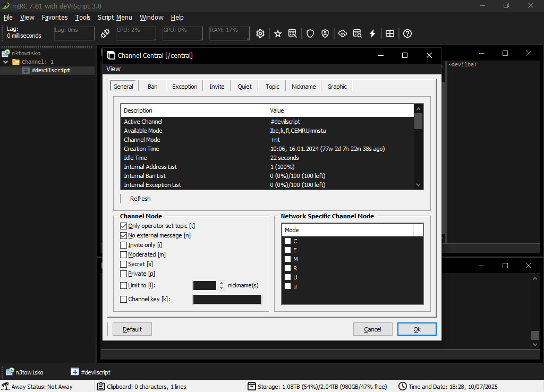Click the Refresh button
Image resolution: width=544 pixels, height=392 pixels.
(x=140, y=199)
